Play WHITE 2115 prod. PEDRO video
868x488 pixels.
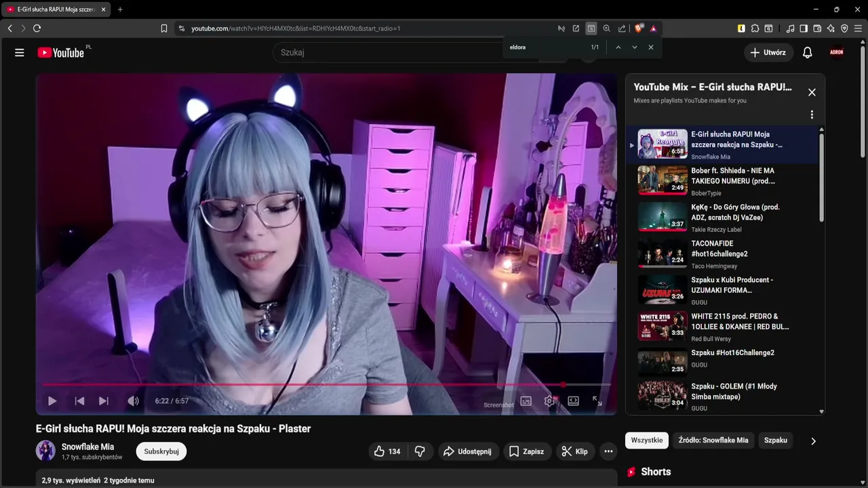coord(722,327)
